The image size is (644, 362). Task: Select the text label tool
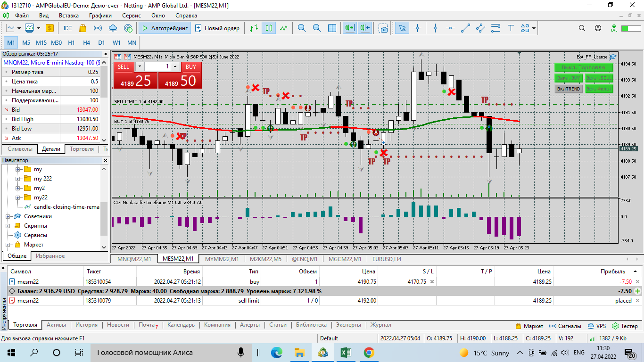pos(510,28)
